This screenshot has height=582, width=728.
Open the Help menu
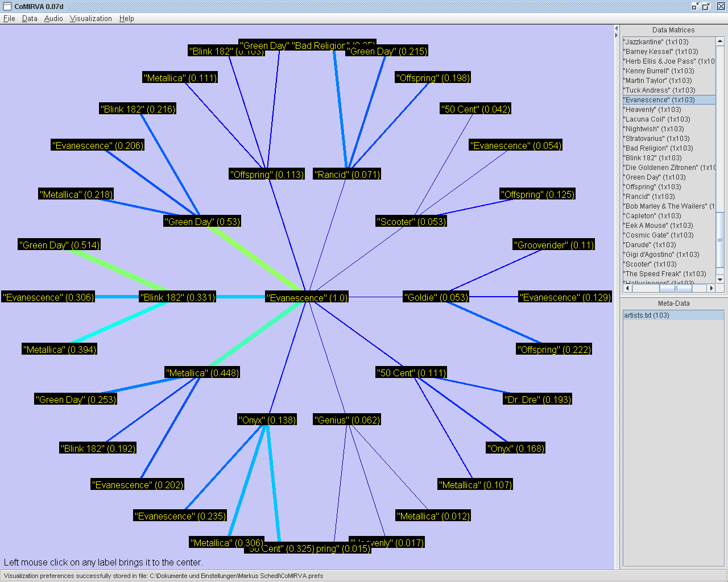point(126,18)
